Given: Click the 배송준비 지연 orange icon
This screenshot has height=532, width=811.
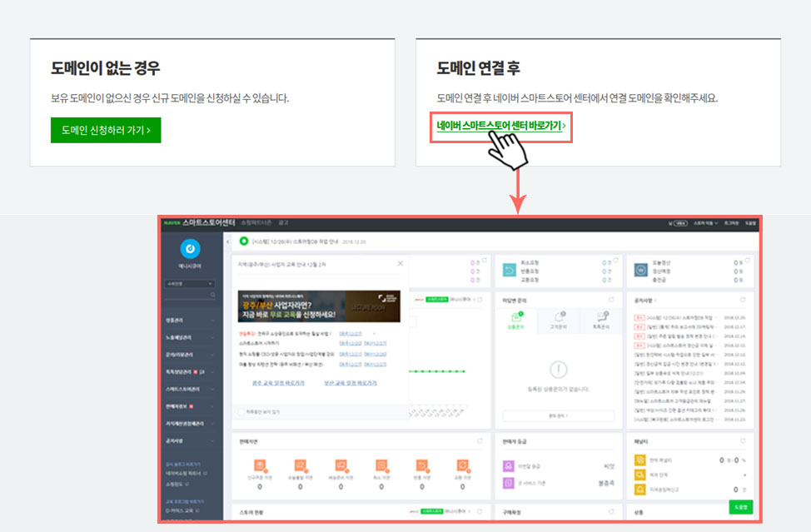Looking at the screenshot, I should (x=341, y=466).
